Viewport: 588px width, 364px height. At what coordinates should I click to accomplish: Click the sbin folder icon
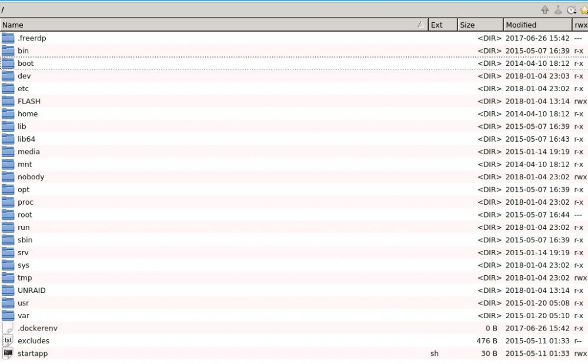8,240
